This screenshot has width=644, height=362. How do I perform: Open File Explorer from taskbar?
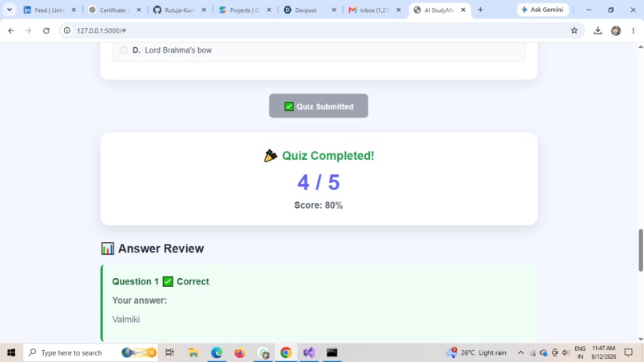click(x=193, y=352)
